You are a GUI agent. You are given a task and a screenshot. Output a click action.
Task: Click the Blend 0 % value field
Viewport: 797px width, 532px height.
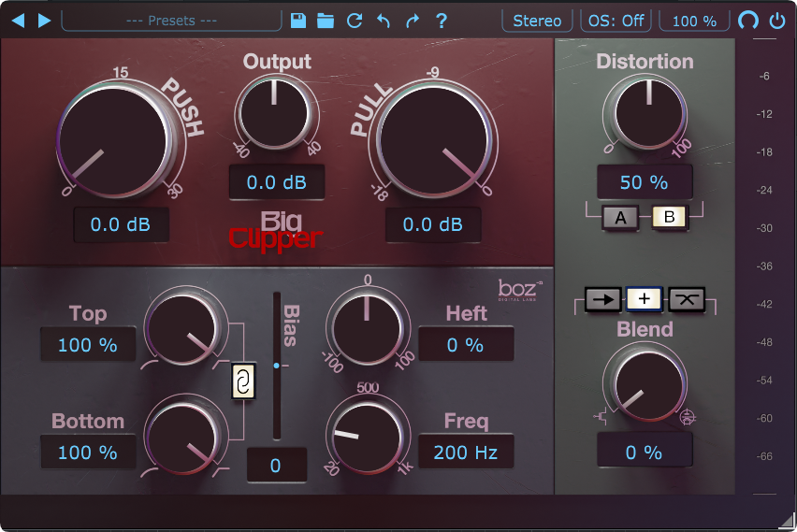coord(644,450)
